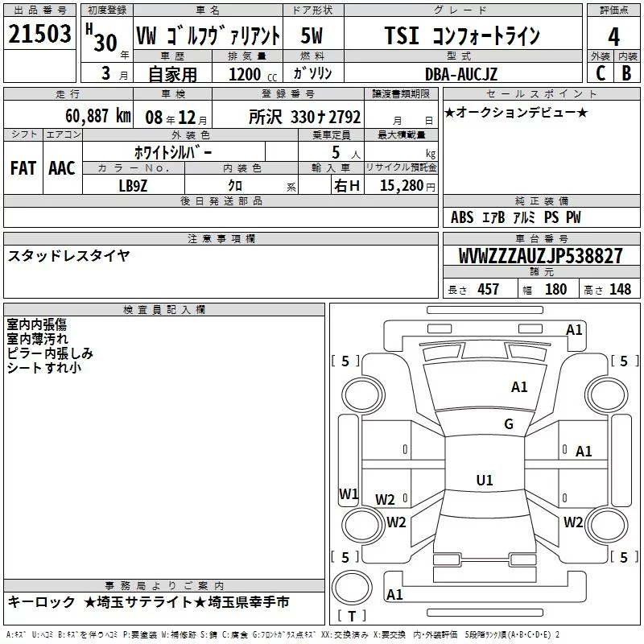Select the overall evaluation score 4
644x644 pixels.
(x=614, y=36)
